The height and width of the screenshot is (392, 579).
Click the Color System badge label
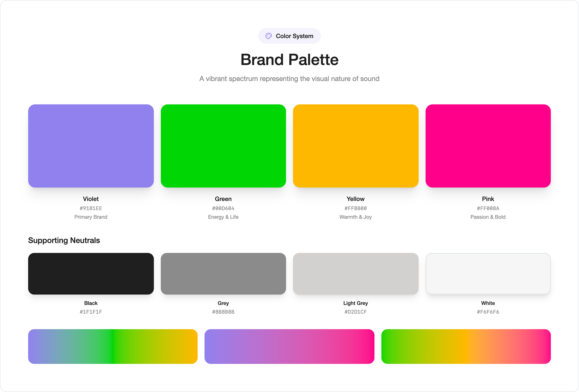(295, 36)
